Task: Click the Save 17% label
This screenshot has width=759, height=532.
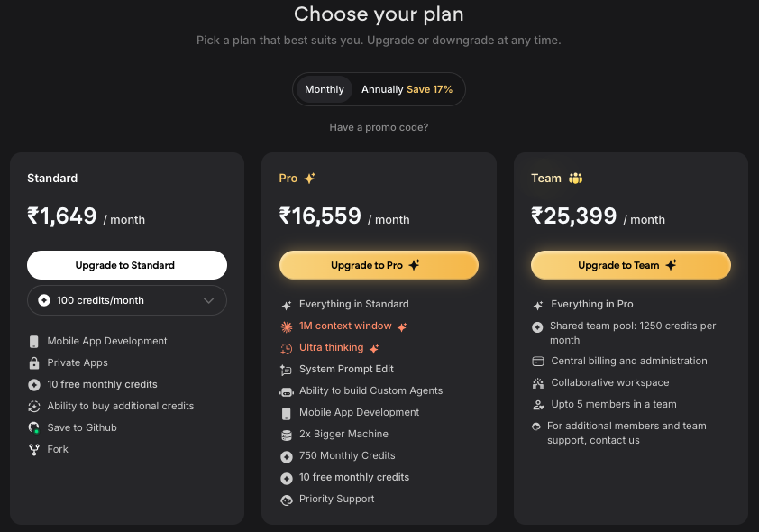Action: point(430,89)
